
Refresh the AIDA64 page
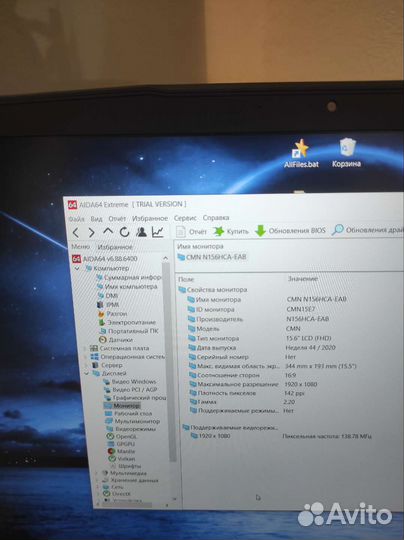tap(124, 232)
